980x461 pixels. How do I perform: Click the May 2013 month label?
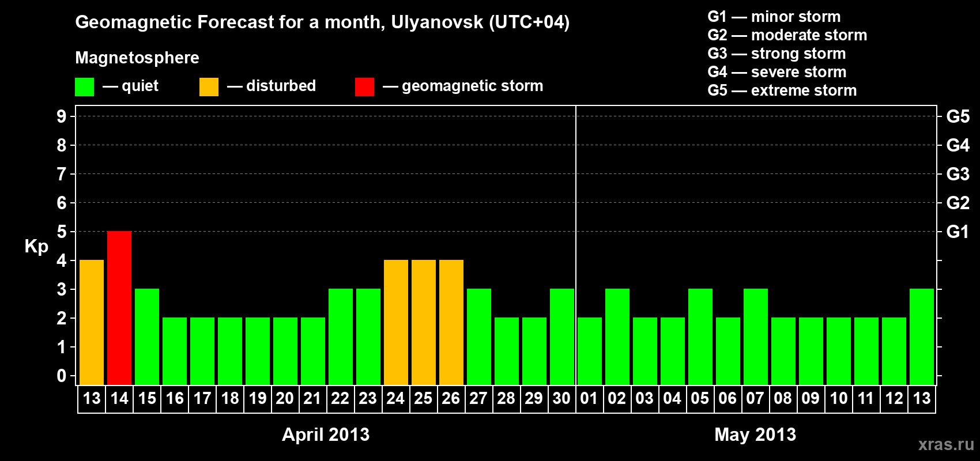(755, 434)
